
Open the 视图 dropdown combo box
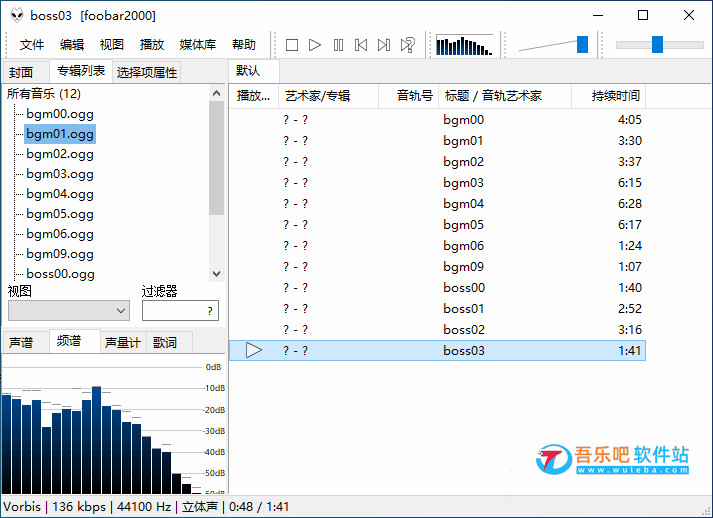pos(69,311)
